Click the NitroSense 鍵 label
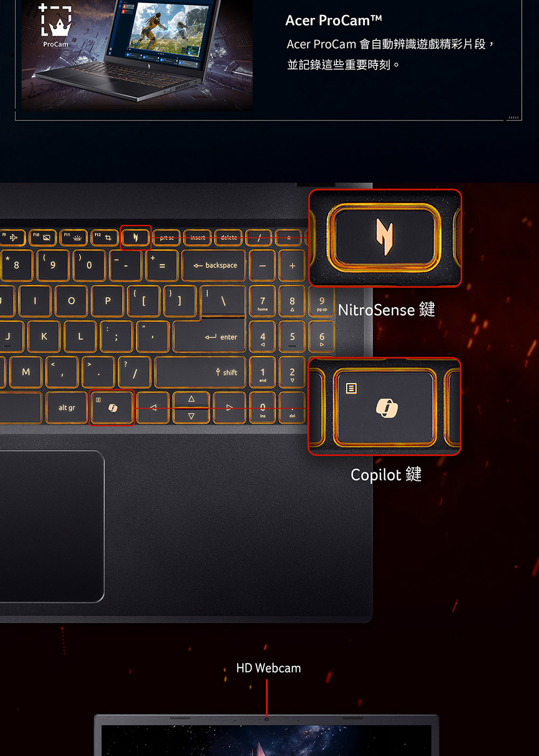This screenshot has width=539, height=756. click(x=386, y=310)
